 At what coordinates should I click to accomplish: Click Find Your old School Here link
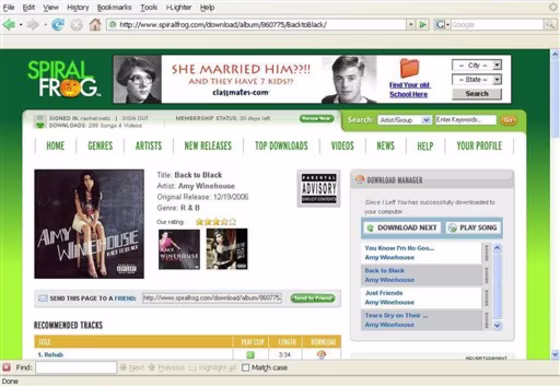409,90
